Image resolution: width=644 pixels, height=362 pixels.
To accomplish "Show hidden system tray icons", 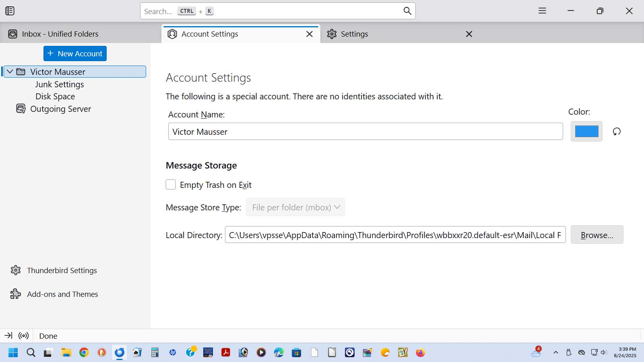I will click(555, 353).
